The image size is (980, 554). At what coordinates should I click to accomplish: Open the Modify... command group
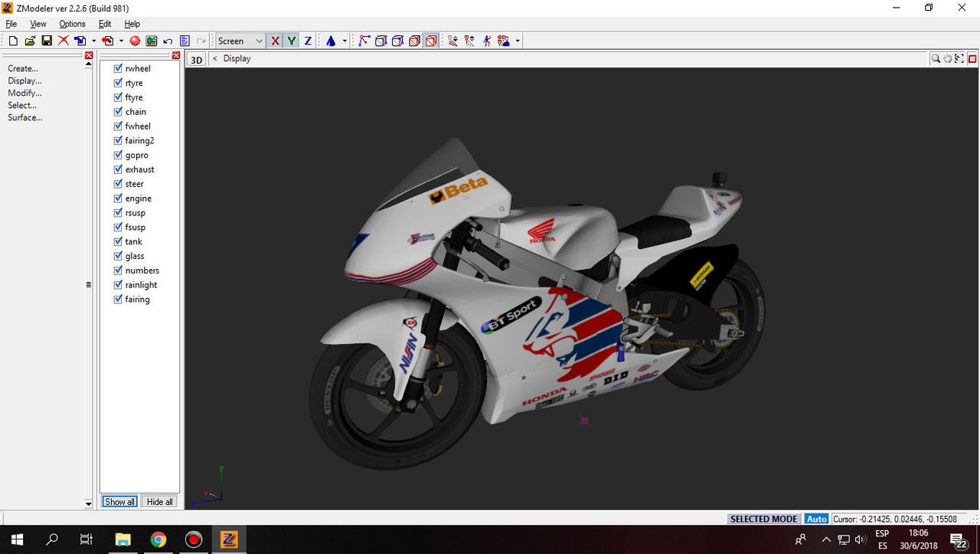point(24,93)
